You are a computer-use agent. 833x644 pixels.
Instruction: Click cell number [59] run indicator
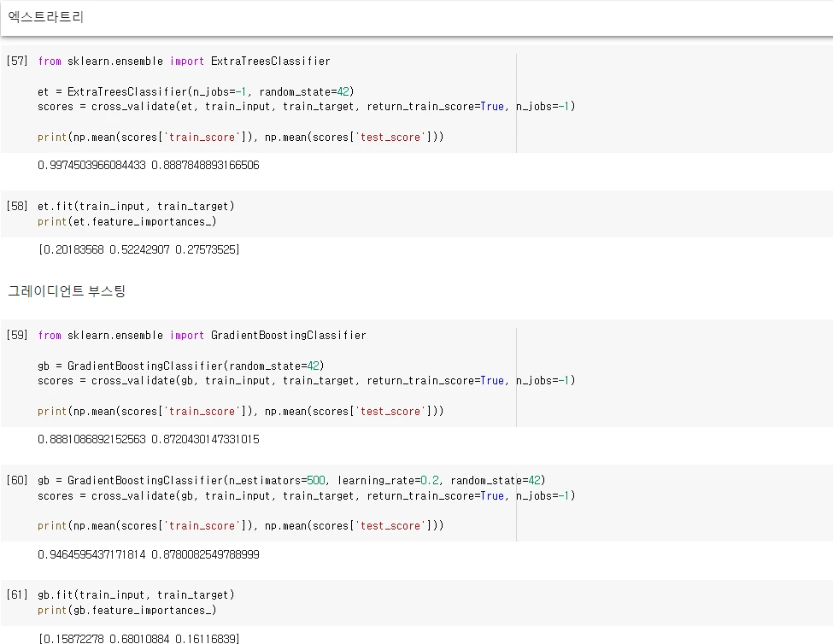(17, 335)
